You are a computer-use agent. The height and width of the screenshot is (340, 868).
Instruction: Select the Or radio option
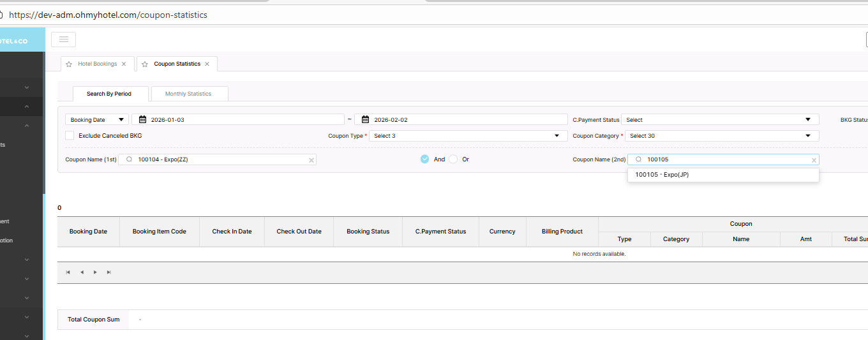pos(453,159)
